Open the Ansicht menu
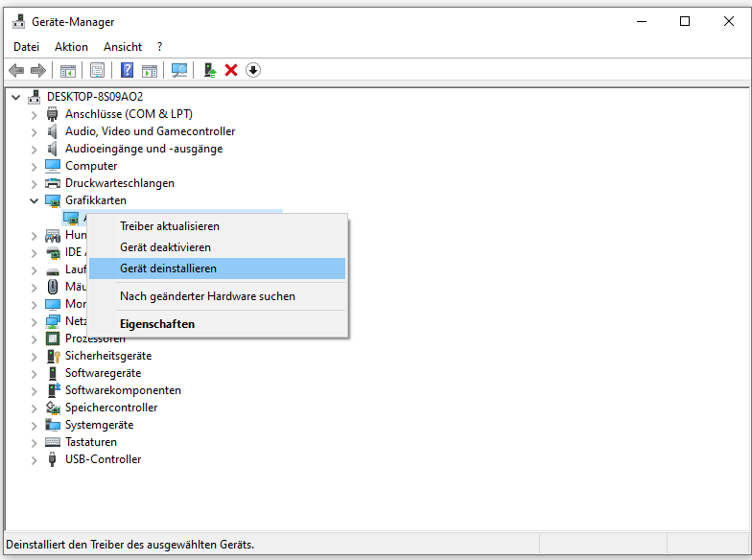The height and width of the screenshot is (560, 752). (x=123, y=47)
